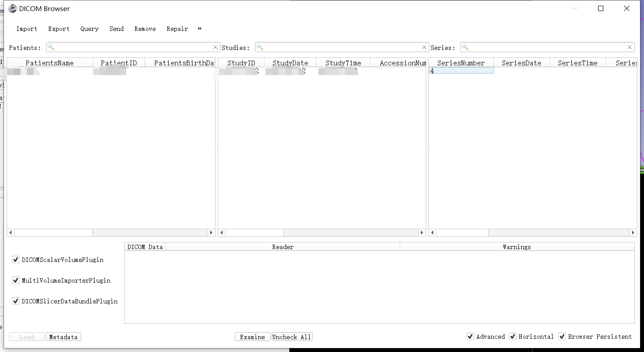Sort by StudyDate column header
Screen dimensions: 644x352
(x=290, y=63)
